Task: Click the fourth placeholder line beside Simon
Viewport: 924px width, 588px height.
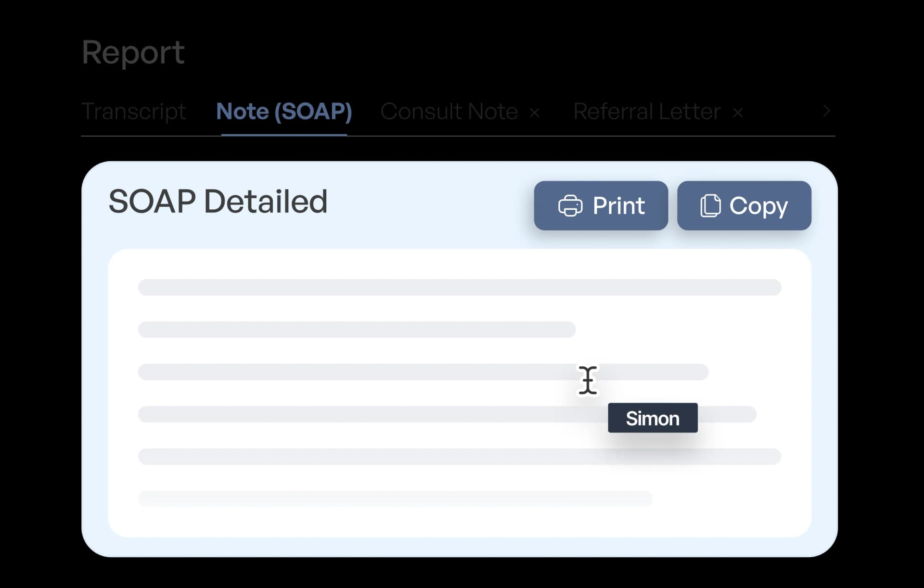Action: [447, 414]
